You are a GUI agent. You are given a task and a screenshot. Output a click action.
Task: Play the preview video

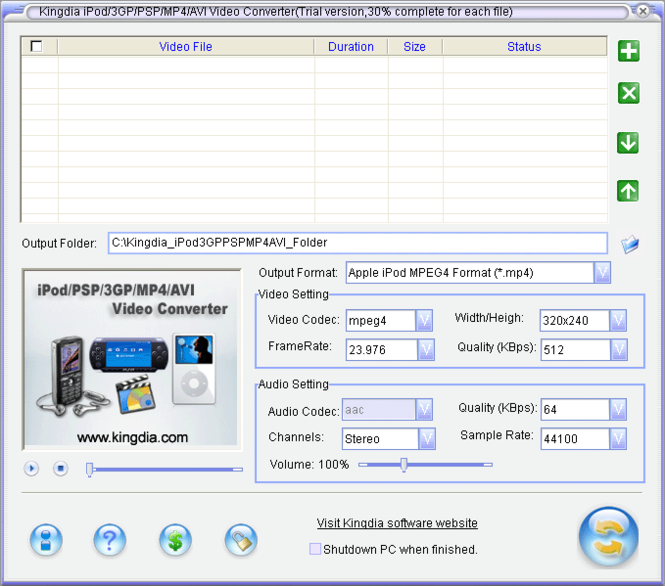coord(31,469)
